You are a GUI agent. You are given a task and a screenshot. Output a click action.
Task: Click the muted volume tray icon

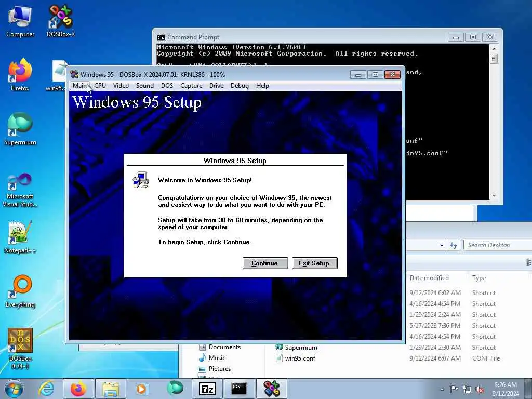click(480, 390)
